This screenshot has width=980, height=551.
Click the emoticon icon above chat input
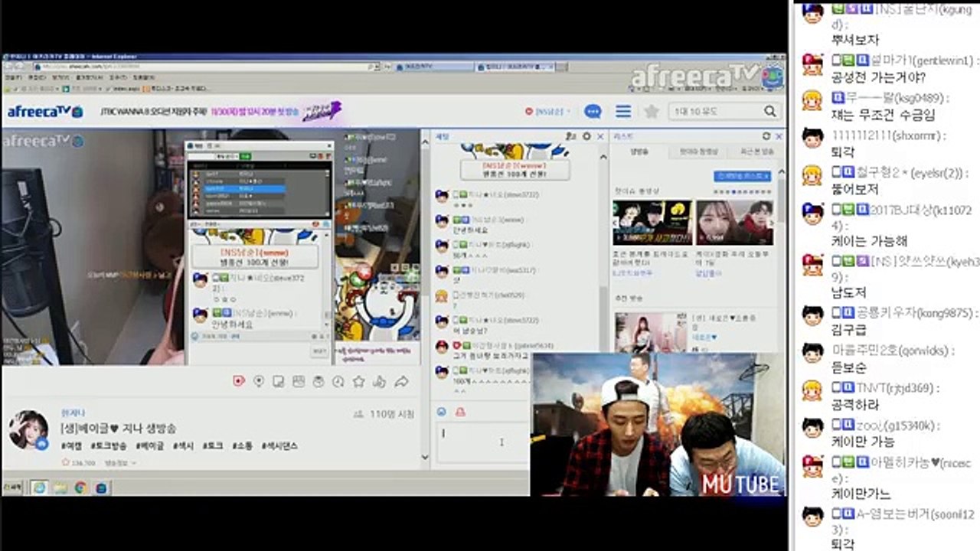click(441, 412)
